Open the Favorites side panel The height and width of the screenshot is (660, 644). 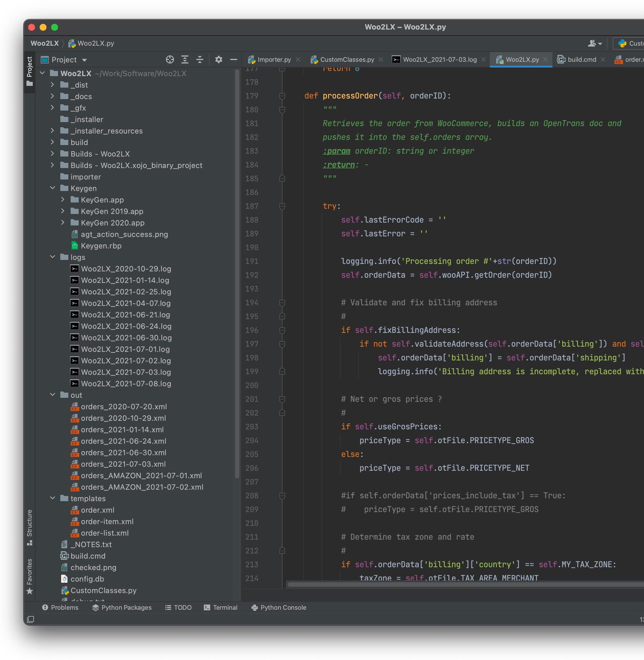(30, 576)
